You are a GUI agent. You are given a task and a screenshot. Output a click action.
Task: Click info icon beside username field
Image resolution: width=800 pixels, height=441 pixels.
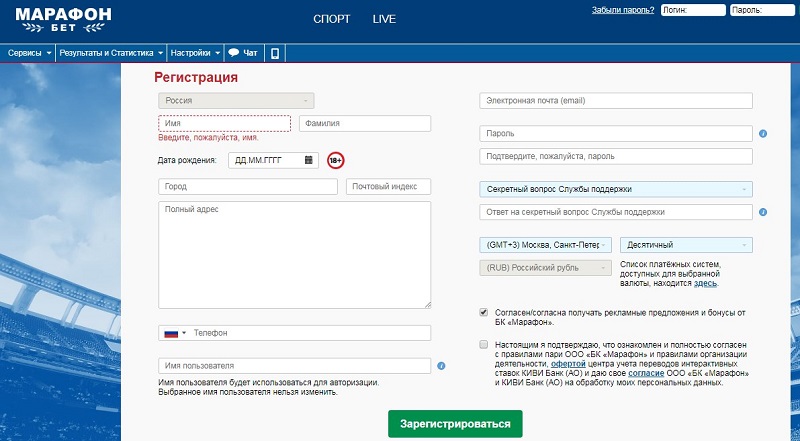pyautogui.click(x=441, y=366)
